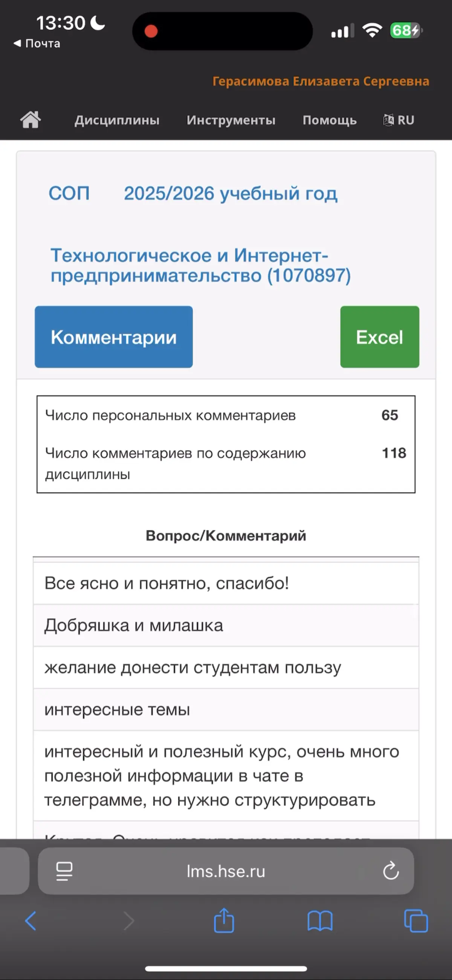Viewport: 452px width, 980px height.
Task: Open the Дисциплины menu
Action: pyautogui.click(x=117, y=120)
